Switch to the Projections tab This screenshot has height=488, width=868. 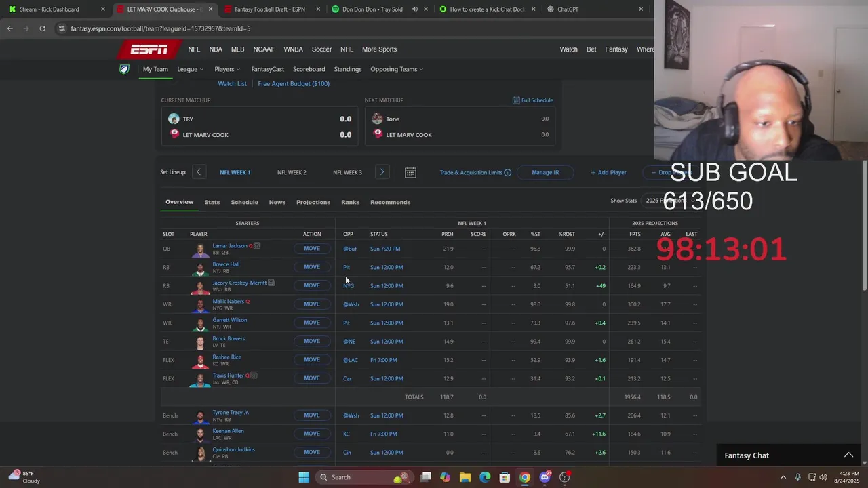(x=313, y=202)
